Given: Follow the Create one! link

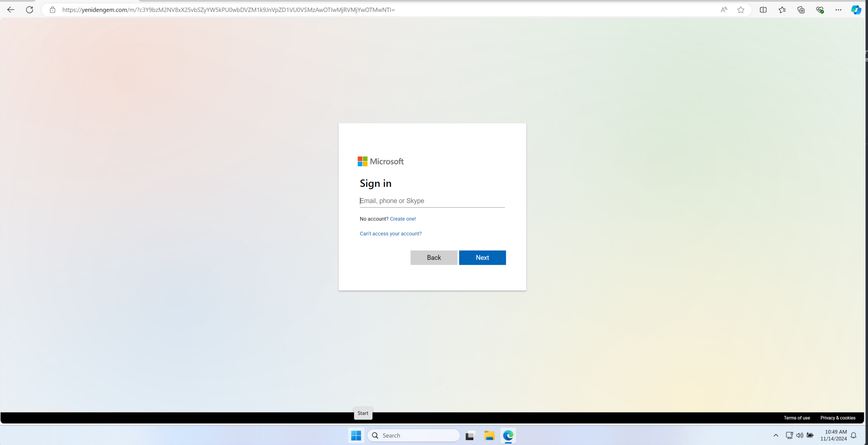Looking at the screenshot, I should point(403,219).
